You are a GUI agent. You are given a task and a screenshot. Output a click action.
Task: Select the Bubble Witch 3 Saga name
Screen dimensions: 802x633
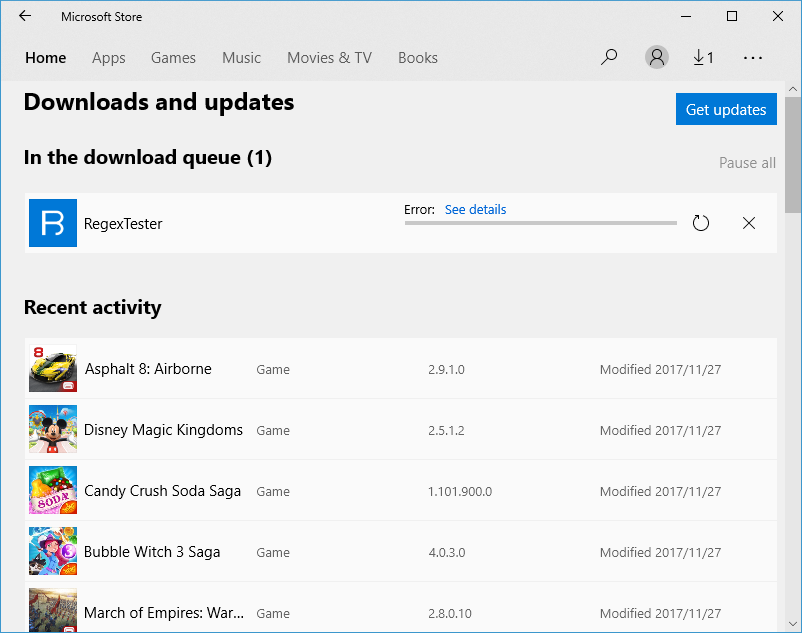pos(152,552)
